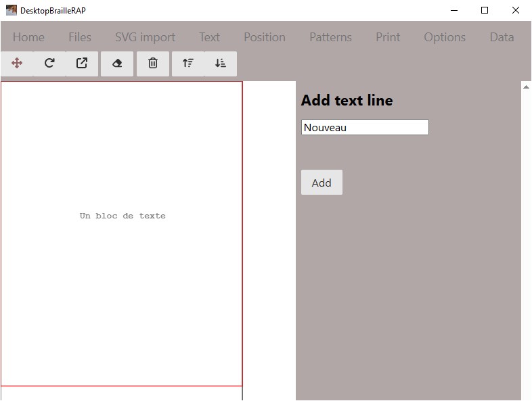Open the Patterns menu
532x401 pixels.
coord(330,37)
